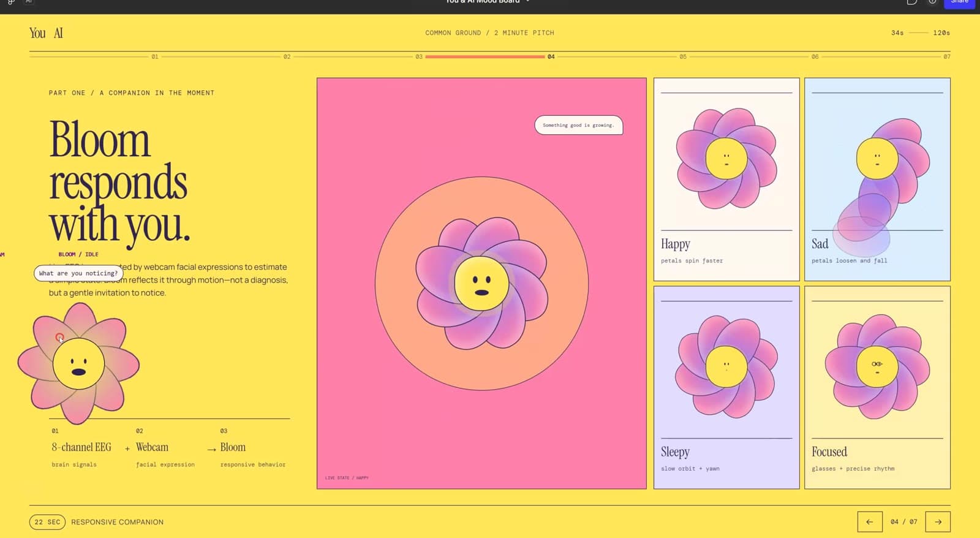Click the 'PART ONE / A COMPANION IN THE MOMENT' text

[x=132, y=93]
